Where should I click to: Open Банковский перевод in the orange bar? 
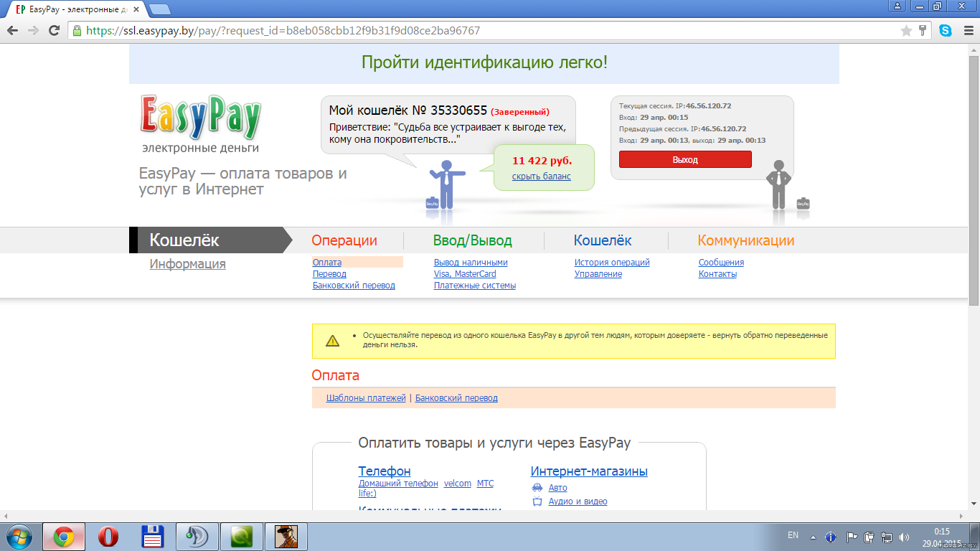click(456, 398)
